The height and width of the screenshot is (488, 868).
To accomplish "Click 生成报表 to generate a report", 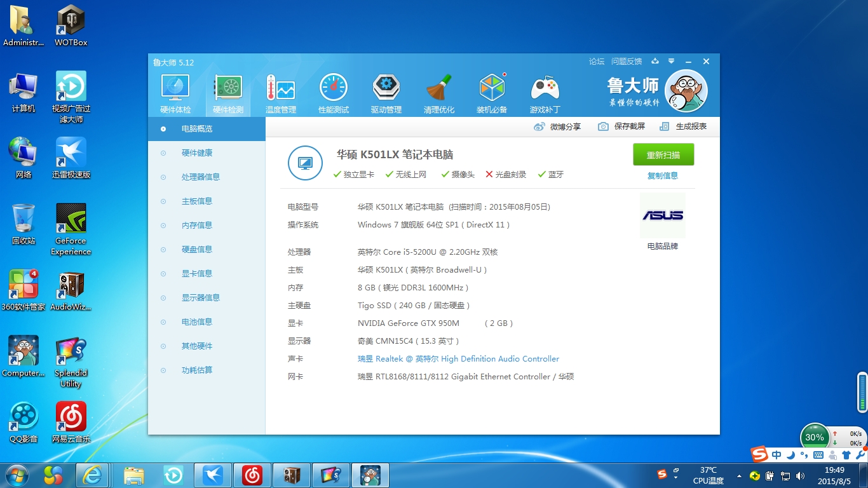I will coord(683,126).
